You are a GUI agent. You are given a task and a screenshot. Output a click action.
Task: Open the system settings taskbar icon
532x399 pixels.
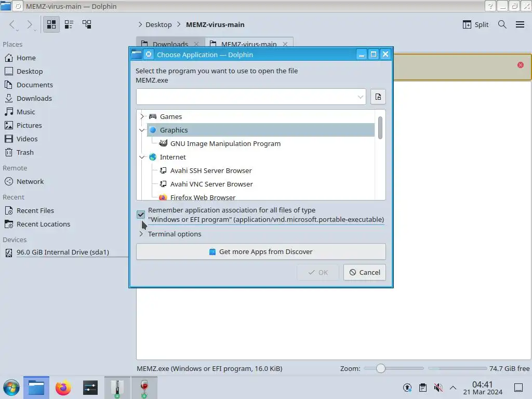[90, 388]
